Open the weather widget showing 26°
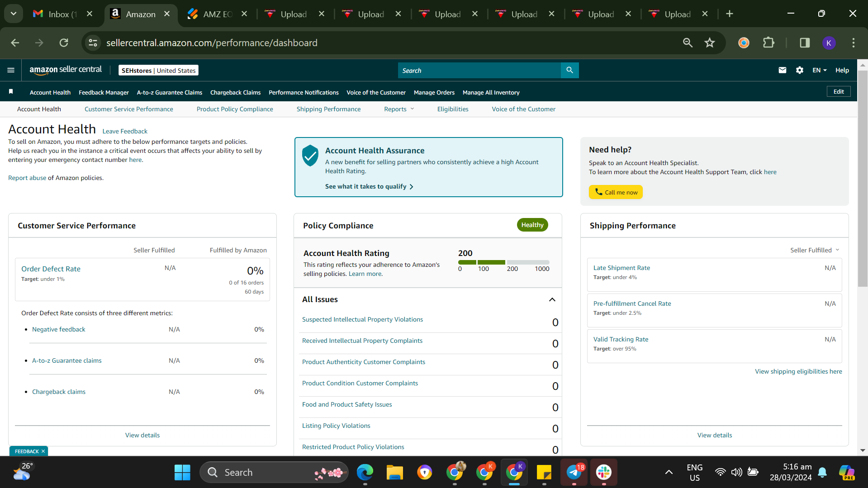 tap(23, 472)
